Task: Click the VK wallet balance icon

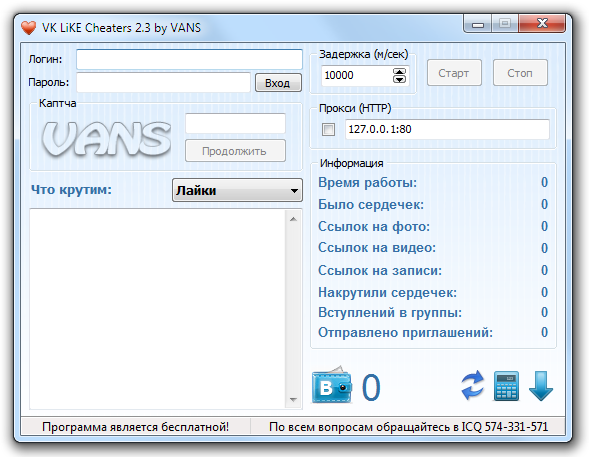Action: (x=332, y=385)
